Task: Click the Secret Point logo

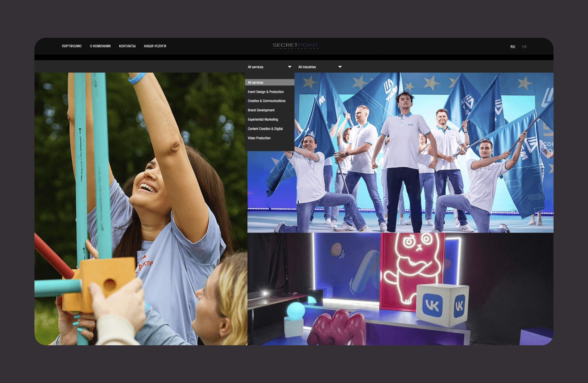Action: [295, 46]
